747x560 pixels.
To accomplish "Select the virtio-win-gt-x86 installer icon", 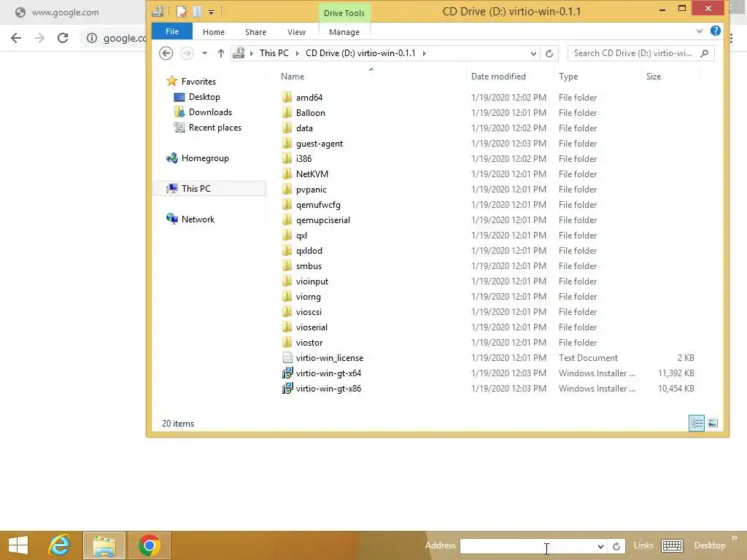I will click(x=287, y=388).
